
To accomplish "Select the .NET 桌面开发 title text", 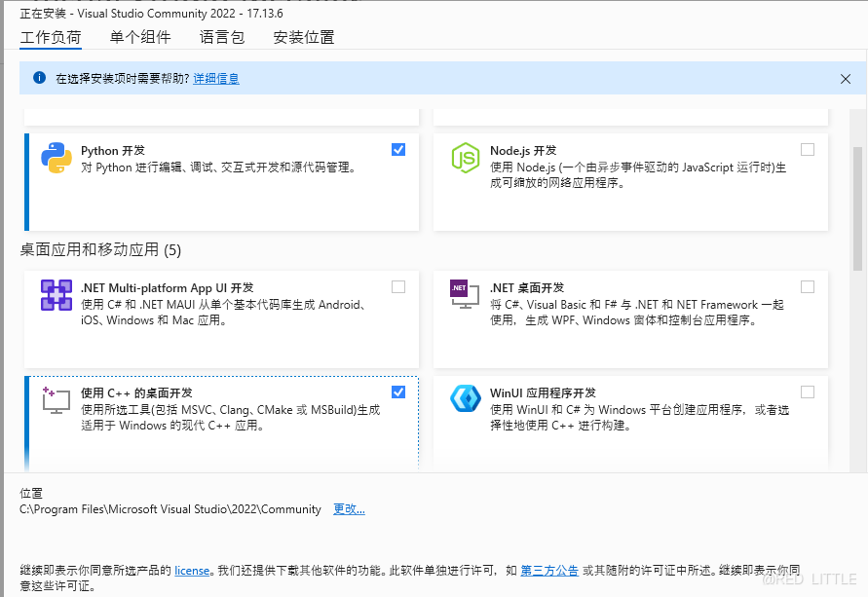I will (x=527, y=287).
